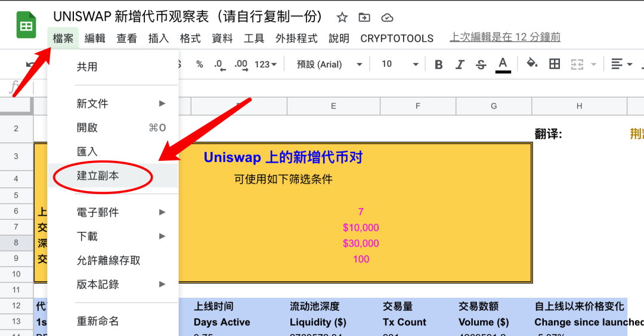Image resolution: width=644 pixels, height=336 pixels.
Task: Open the font family dropdown (Arial)
Action: pos(330,64)
